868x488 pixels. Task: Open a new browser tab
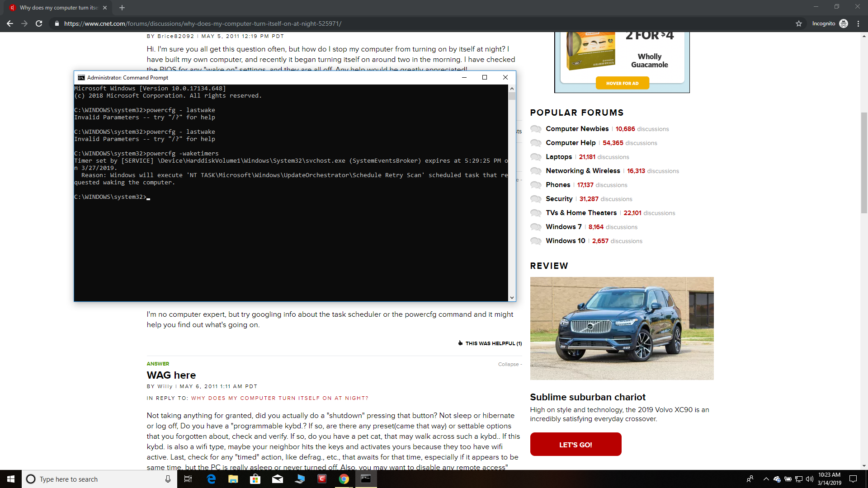point(122,8)
